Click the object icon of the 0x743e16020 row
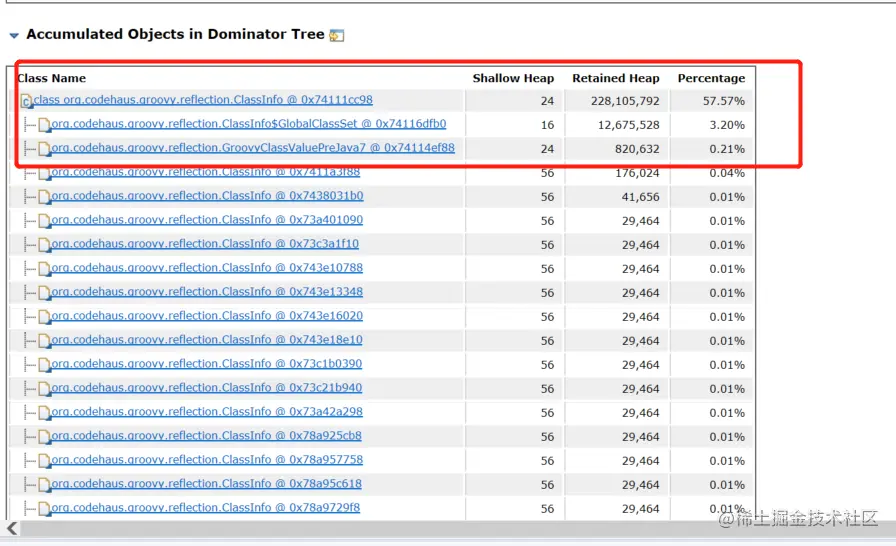The image size is (896, 546). pos(45,318)
